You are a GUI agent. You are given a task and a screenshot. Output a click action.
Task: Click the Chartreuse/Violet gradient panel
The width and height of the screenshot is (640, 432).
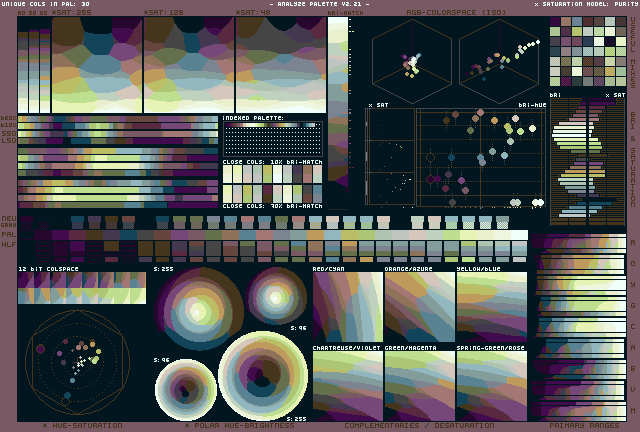(x=347, y=384)
